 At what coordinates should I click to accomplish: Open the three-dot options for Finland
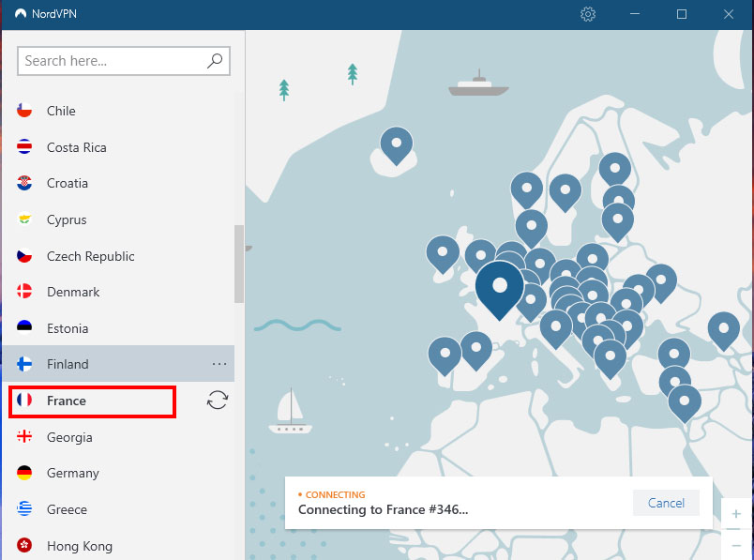219,364
